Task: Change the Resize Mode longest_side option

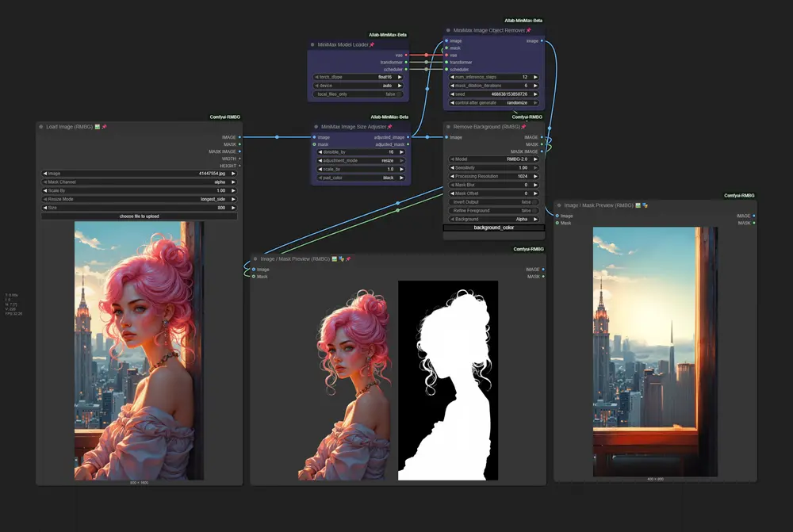Action: (139, 199)
